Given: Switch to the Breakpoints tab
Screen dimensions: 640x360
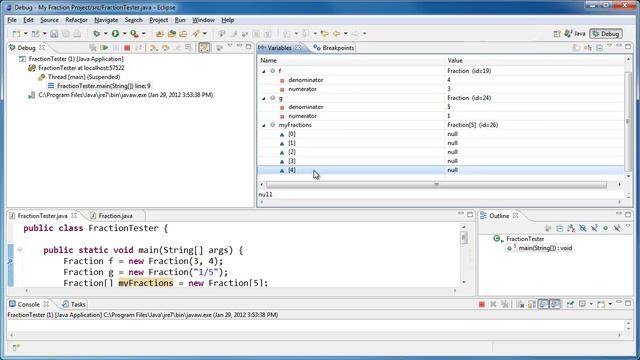Looking at the screenshot, I should pyautogui.click(x=333, y=48).
